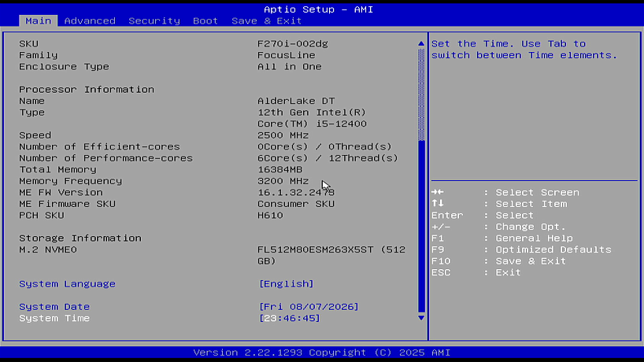
Task: Click the up-down arrows Select Item icon
Action: pos(438,204)
